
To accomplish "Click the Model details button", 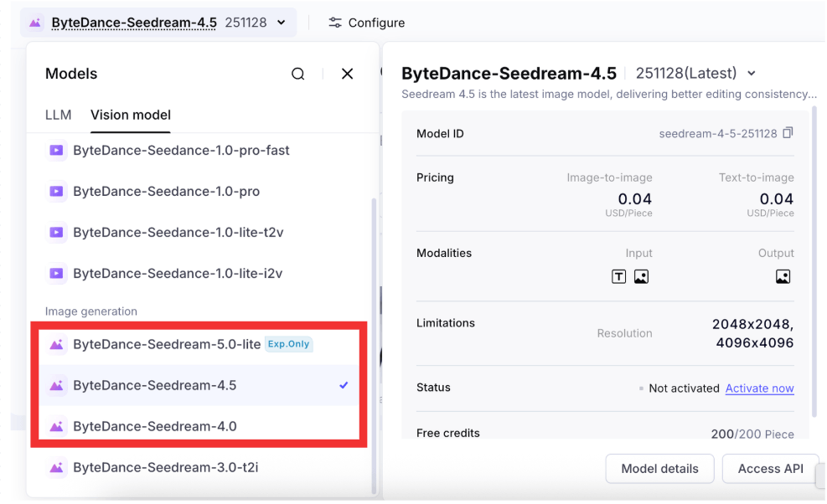I will [659, 469].
